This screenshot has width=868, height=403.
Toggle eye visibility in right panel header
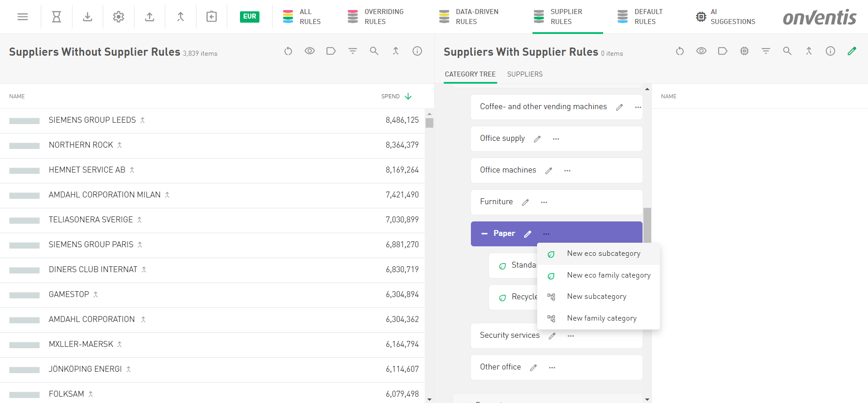[x=701, y=51]
